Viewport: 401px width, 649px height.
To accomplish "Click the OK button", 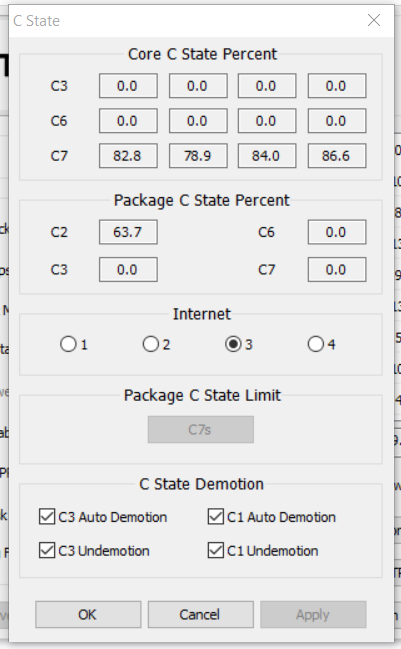I will pos(88,615).
